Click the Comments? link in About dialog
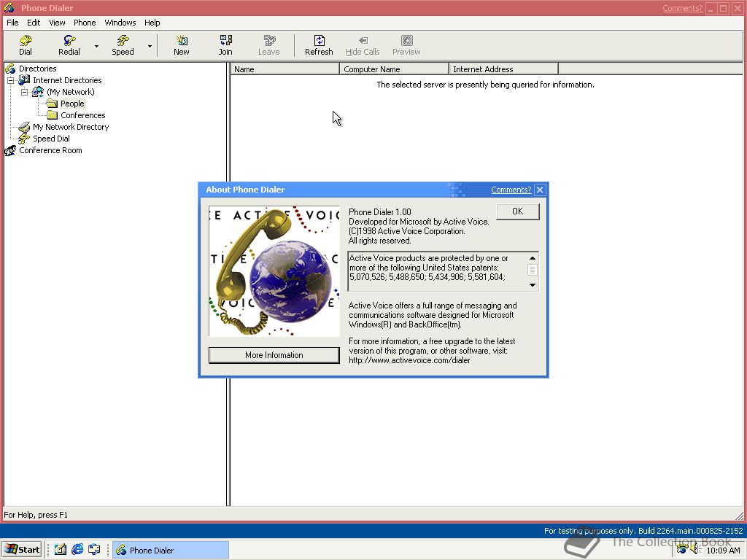The image size is (747, 560). click(511, 190)
